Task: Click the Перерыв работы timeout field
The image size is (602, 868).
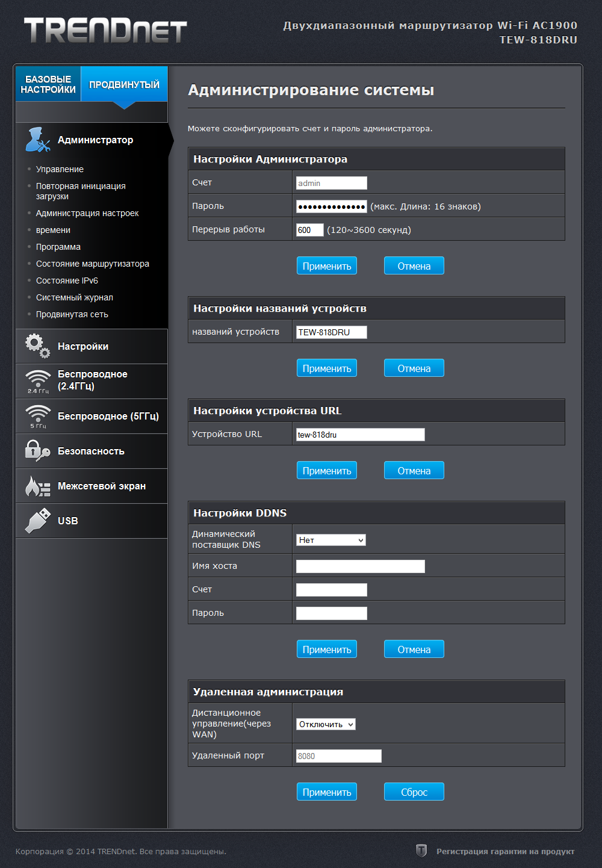Action: (310, 230)
